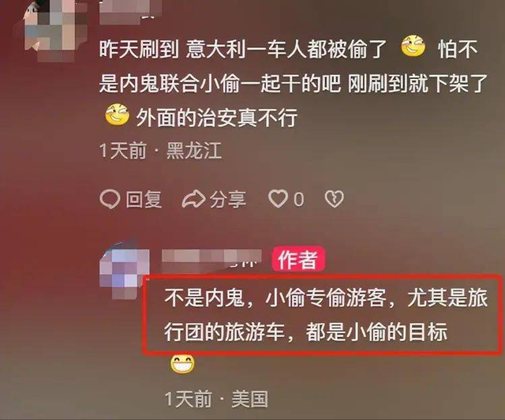Click the emoji after 都被偷了

click(x=413, y=47)
